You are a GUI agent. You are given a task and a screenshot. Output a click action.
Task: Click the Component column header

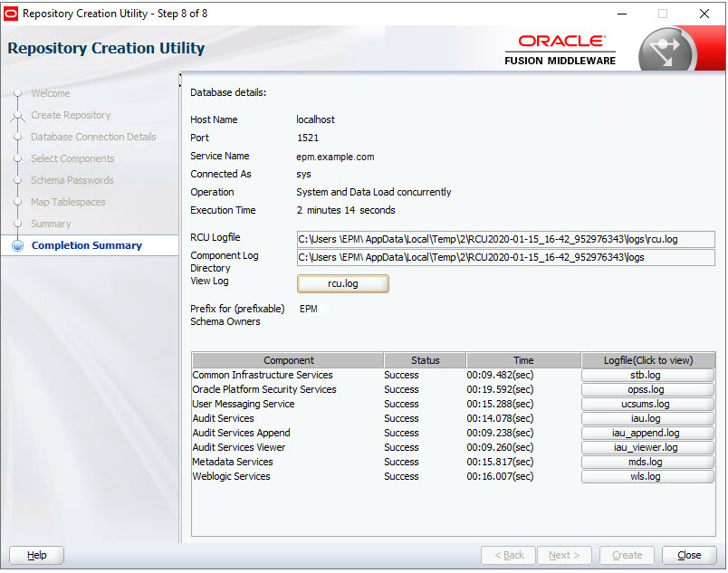(x=288, y=360)
